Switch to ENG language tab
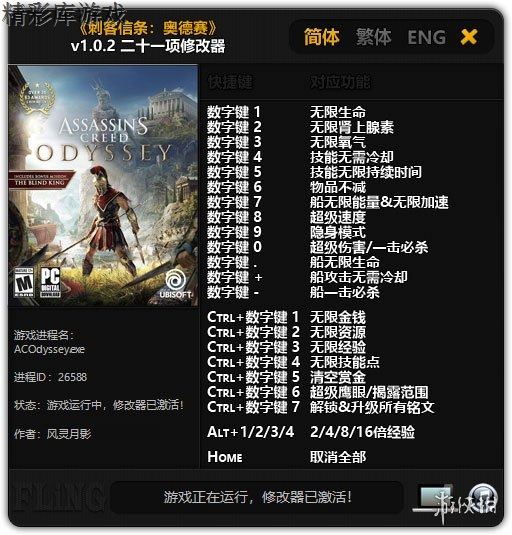This screenshot has width=512, height=535. tap(427, 37)
